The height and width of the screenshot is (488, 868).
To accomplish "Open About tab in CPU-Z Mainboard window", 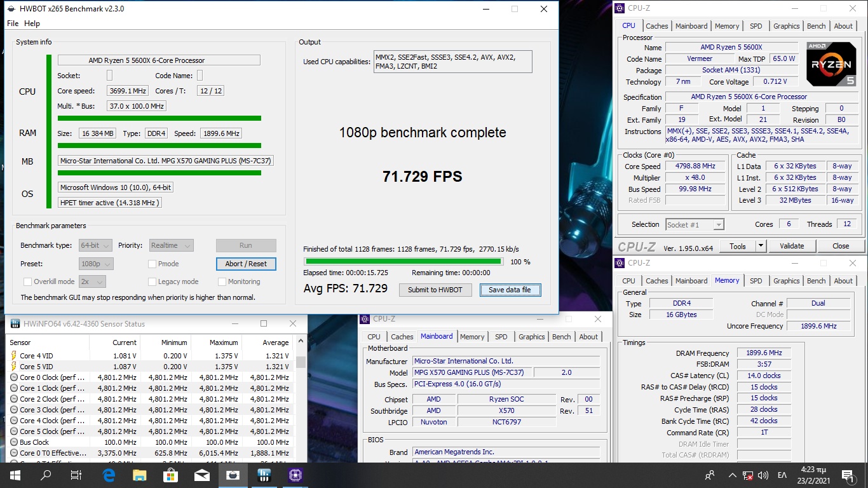I will click(x=588, y=337).
